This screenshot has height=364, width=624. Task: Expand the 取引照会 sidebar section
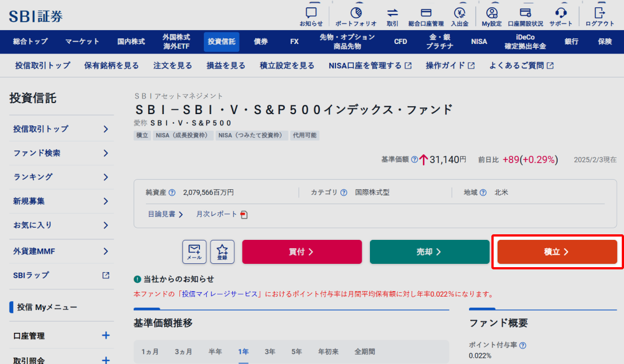[x=106, y=360]
